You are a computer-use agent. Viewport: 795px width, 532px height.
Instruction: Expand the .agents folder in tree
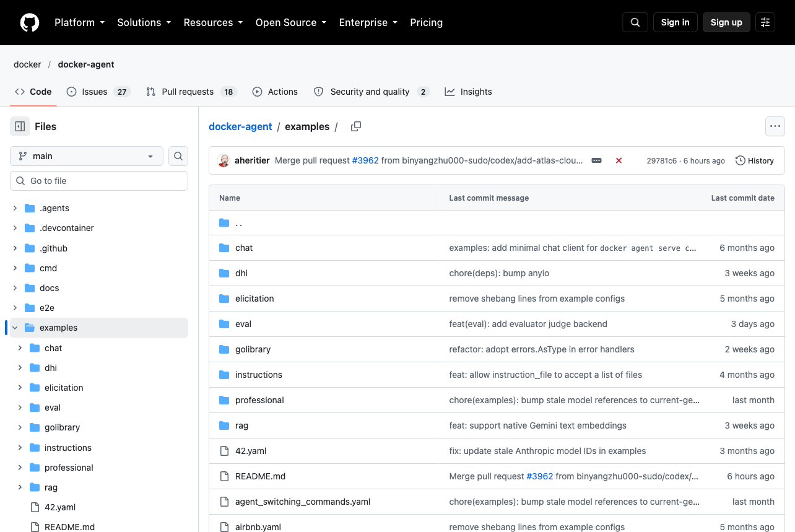(x=15, y=208)
